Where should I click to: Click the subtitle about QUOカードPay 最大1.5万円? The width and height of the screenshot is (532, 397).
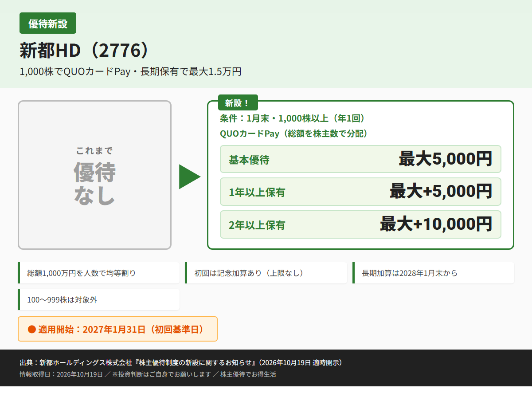130,71
